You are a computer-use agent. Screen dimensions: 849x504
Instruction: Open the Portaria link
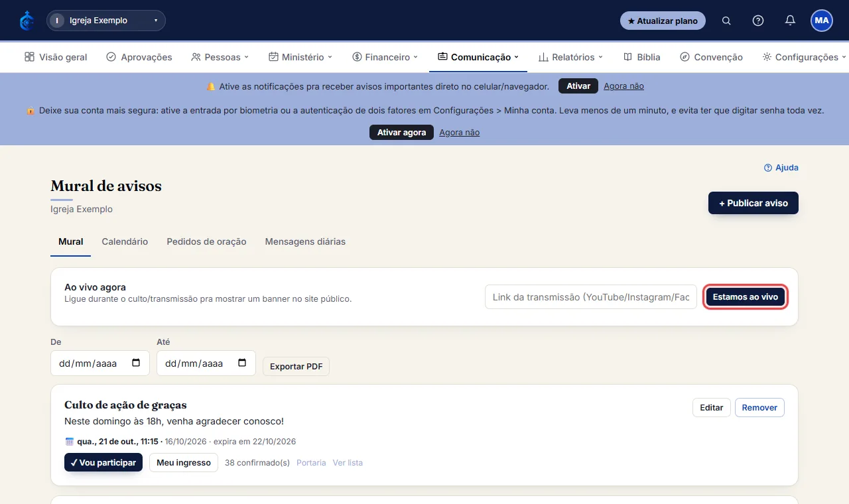(x=311, y=463)
